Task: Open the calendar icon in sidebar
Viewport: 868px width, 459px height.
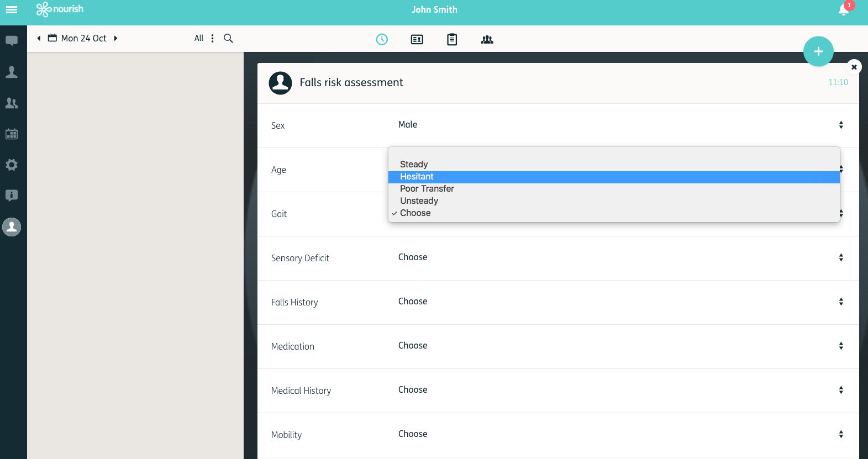Action: click(12, 134)
